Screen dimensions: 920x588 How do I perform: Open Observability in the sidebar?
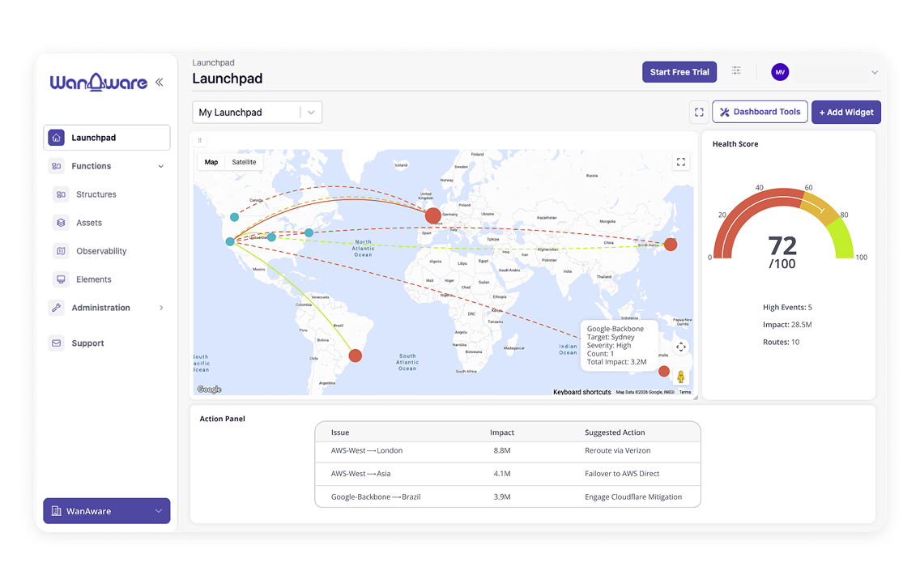(101, 251)
